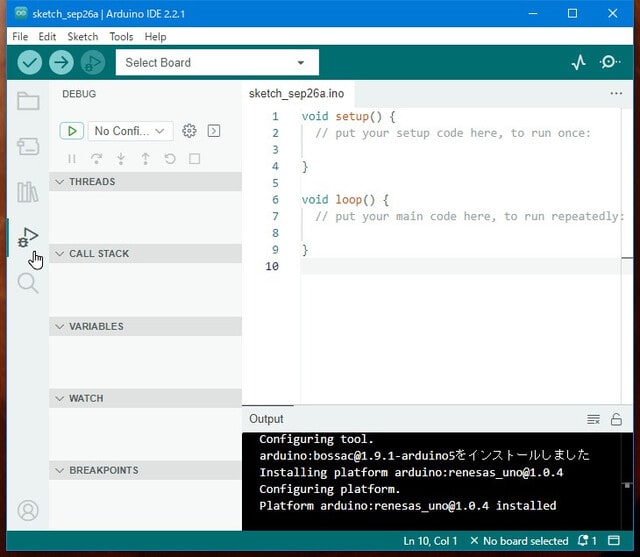This screenshot has width=640, height=557.
Task: Open the No Configuration debug dropdown
Action: coord(130,131)
